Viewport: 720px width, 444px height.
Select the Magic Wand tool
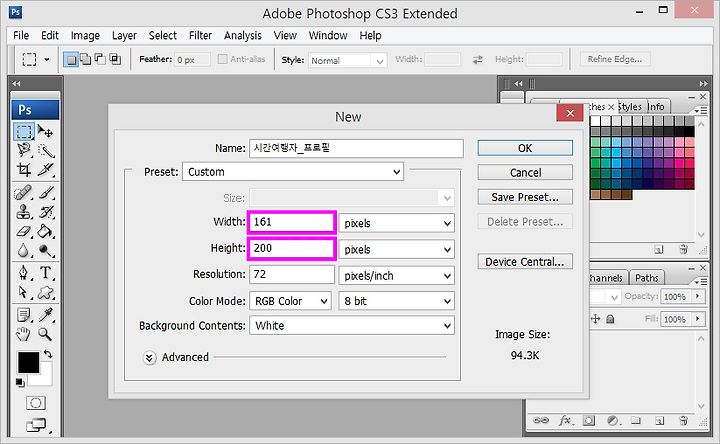click(x=45, y=150)
